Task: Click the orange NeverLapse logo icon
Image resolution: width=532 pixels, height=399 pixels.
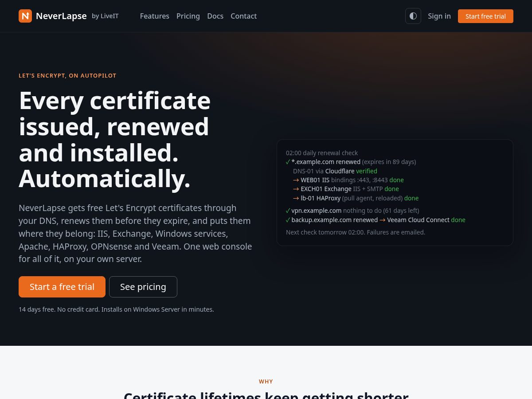Action: pos(25,16)
